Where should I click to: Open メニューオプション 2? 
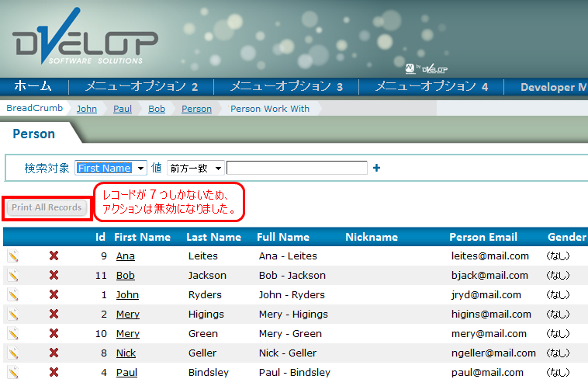click(141, 86)
